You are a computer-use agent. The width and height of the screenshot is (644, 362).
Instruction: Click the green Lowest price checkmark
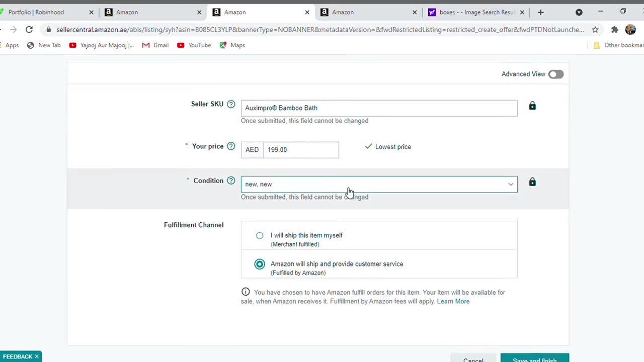click(368, 146)
